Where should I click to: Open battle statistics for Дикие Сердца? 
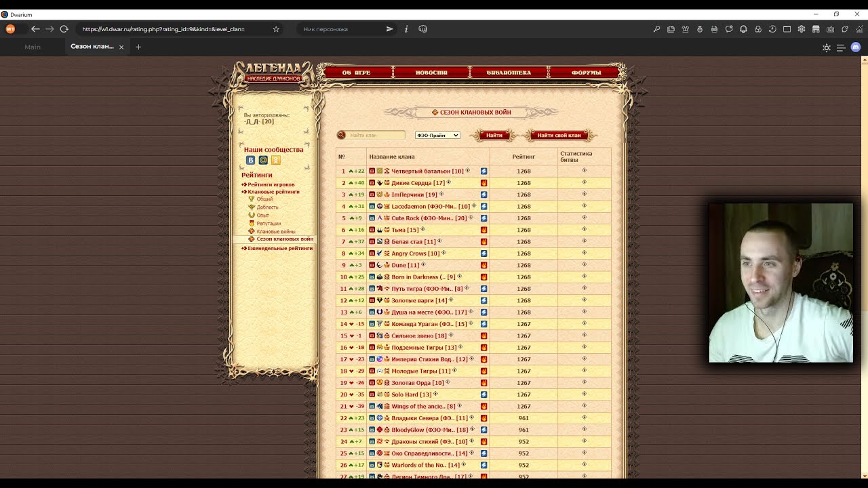tap(584, 182)
